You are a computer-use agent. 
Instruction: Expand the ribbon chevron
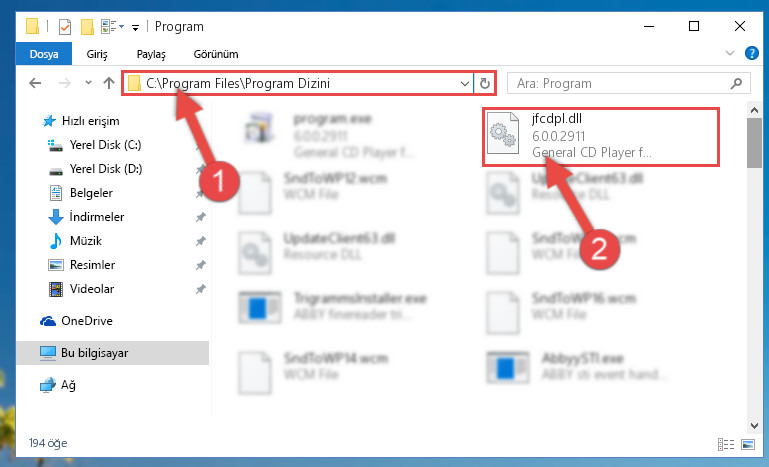tap(730, 53)
